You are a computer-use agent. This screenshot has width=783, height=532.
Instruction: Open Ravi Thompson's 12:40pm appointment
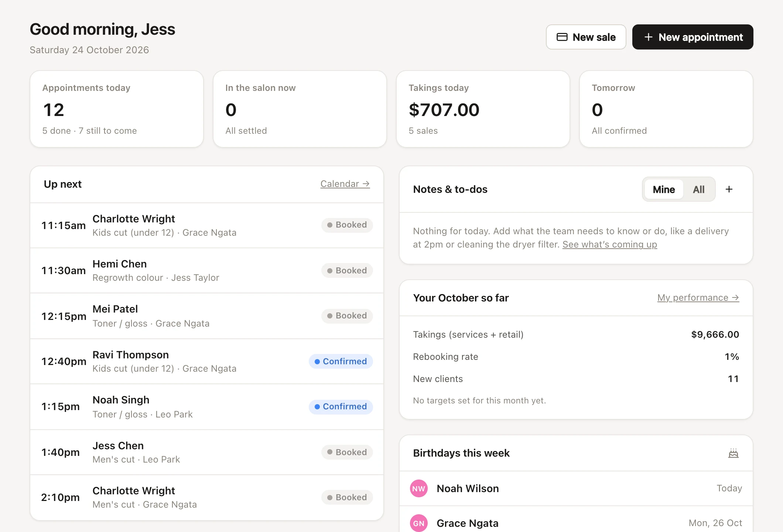pos(207,361)
